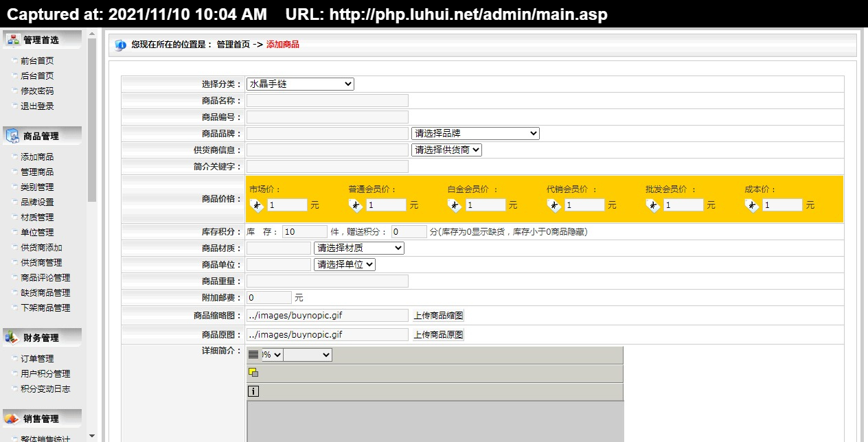Image resolution: width=868 pixels, height=442 pixels.
Task: Click the yellow overlapping squares editor icon
Action: coord(253,373)
